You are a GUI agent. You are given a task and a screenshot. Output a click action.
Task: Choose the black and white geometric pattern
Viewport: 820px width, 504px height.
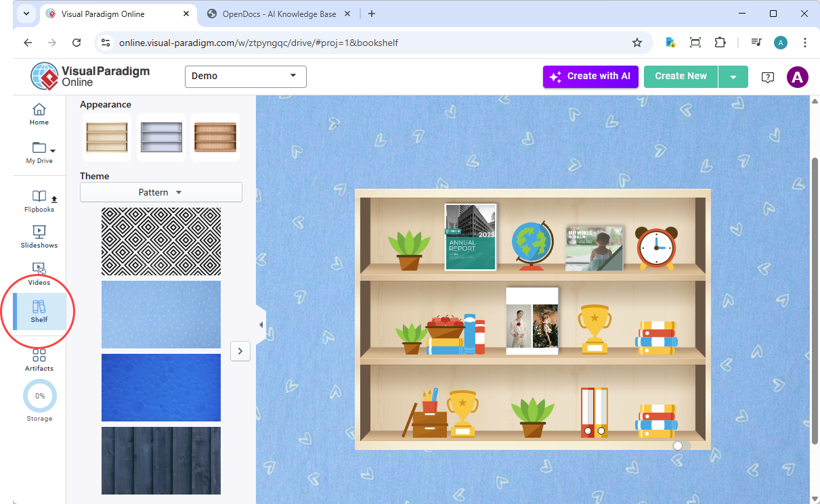pyautogui.click(x=160, y=242)
